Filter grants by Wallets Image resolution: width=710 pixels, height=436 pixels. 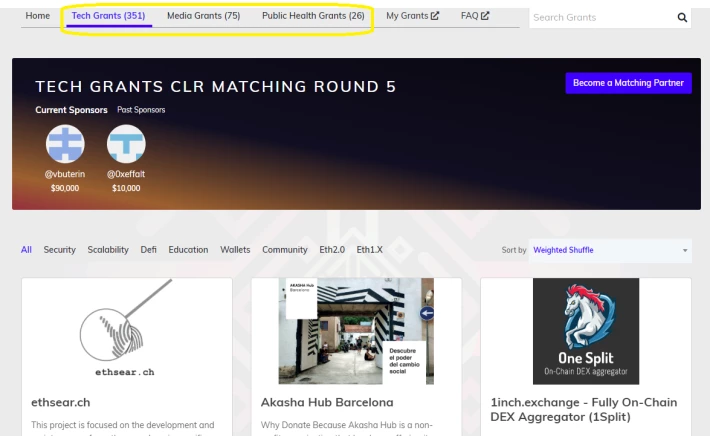(235, 250)
